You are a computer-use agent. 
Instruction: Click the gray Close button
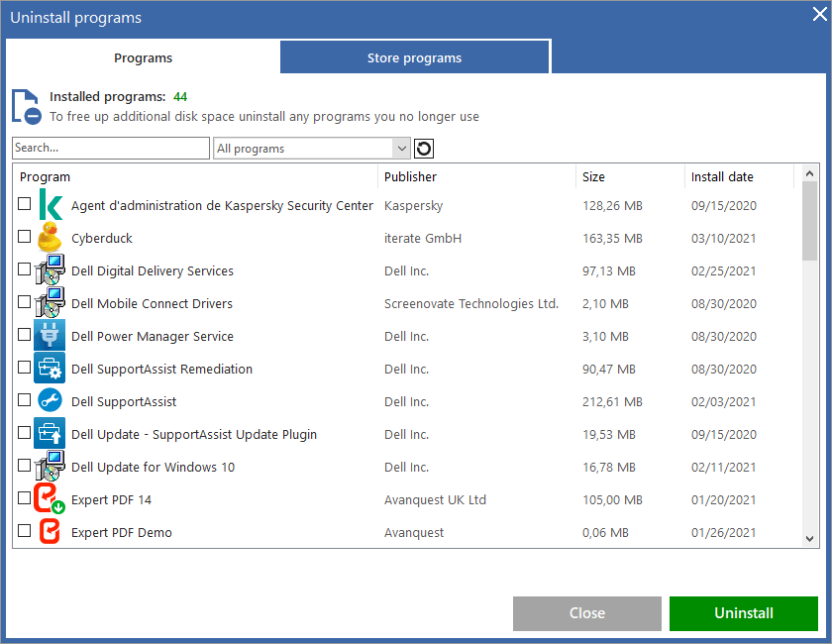586,613
